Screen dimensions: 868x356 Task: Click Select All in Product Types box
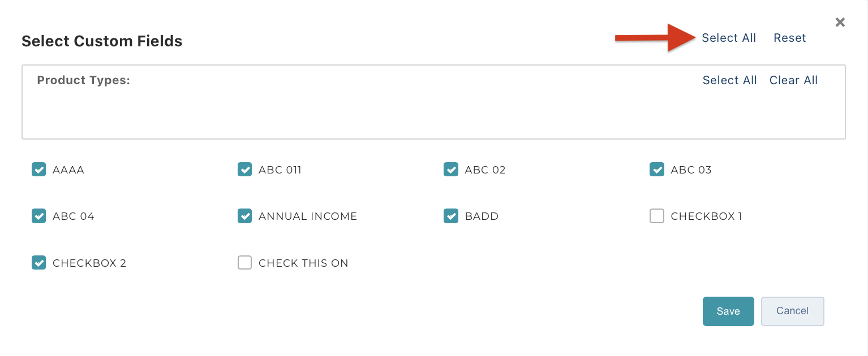729,80
